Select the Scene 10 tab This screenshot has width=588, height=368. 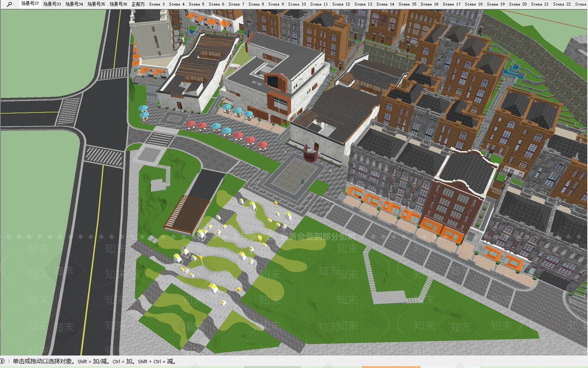[x=297, y=4]
